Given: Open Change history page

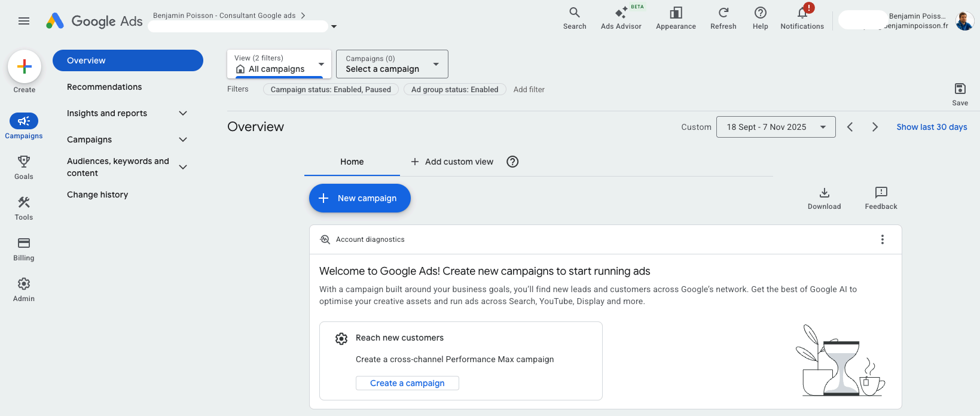Looking at the screenshot, I should tap(97, 195).
